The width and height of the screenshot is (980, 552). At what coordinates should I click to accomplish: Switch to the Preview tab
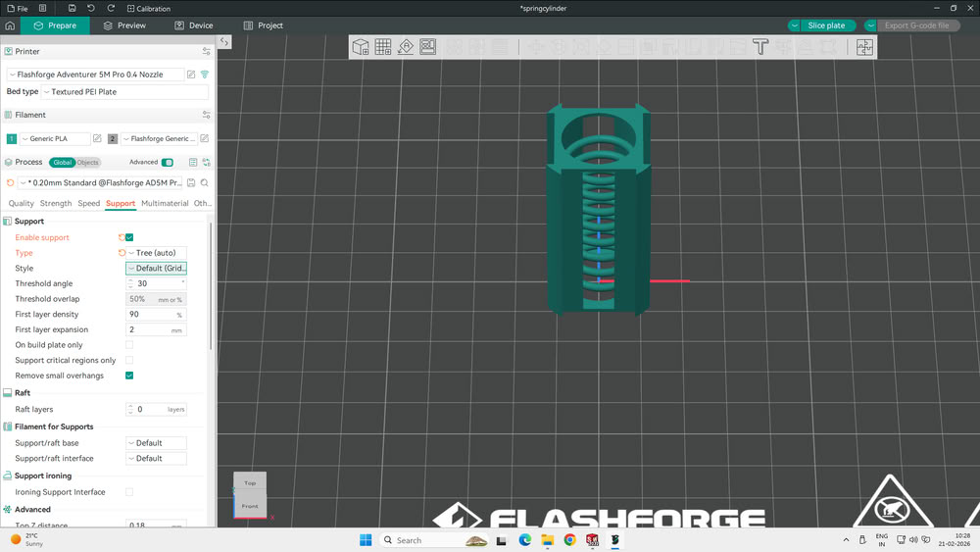coord(124,25)
